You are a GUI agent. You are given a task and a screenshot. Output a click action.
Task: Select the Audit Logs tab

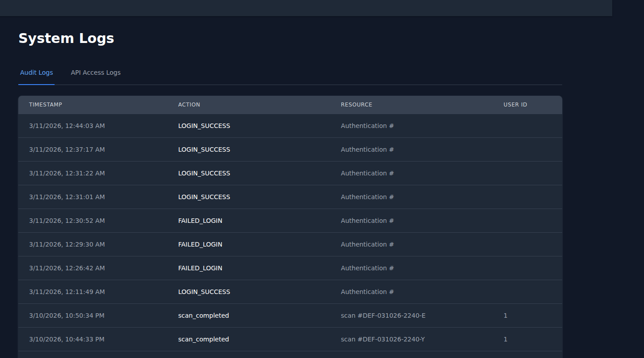click(36, 72)
